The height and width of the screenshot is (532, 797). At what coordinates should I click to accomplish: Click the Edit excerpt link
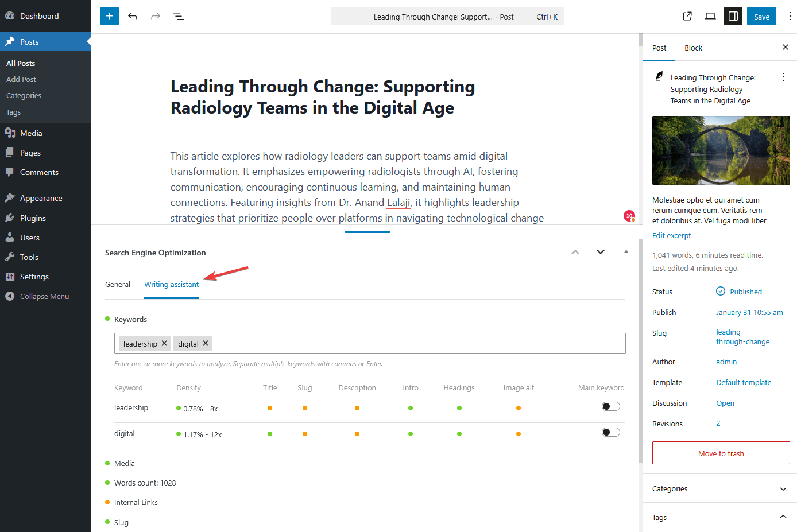coord(671,236)
